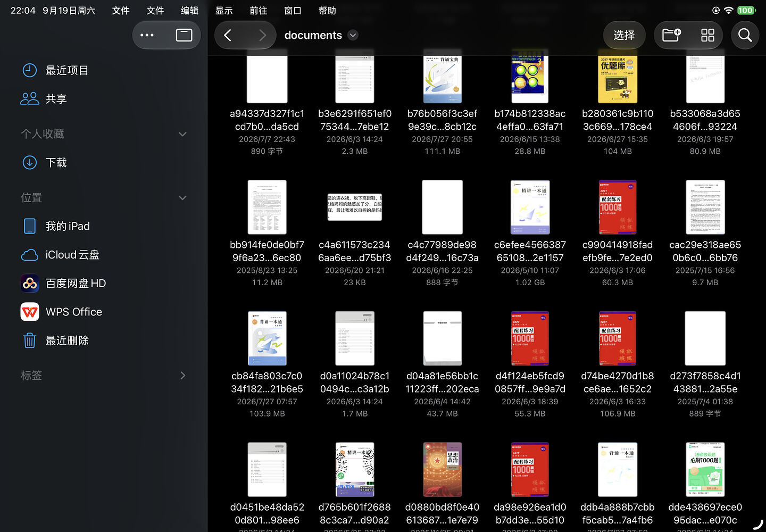
Task: Open the 编辑 menu
Action: pyautogui.click(x=189, y=11)
